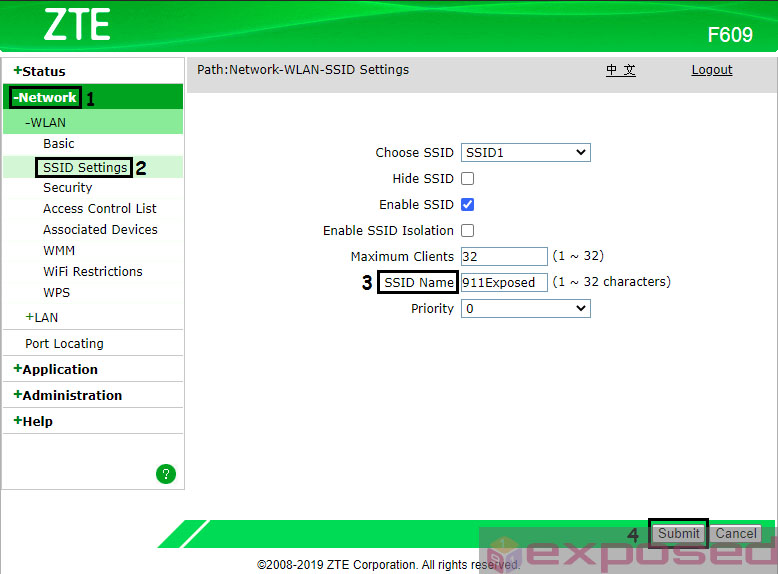Click the ZTE Corporation copyright text
The width and height of the screenshot is (778, 574).
click(x=389, y=565)
